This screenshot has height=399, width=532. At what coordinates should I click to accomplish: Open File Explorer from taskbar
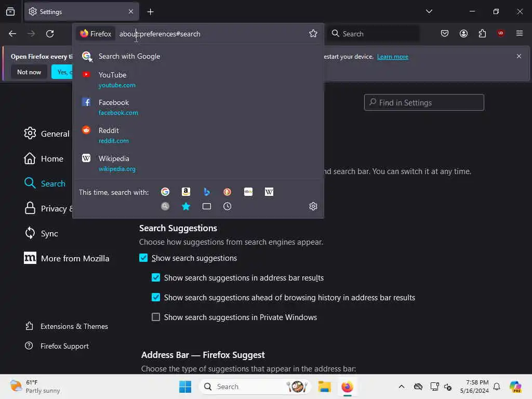coord(324,387)
